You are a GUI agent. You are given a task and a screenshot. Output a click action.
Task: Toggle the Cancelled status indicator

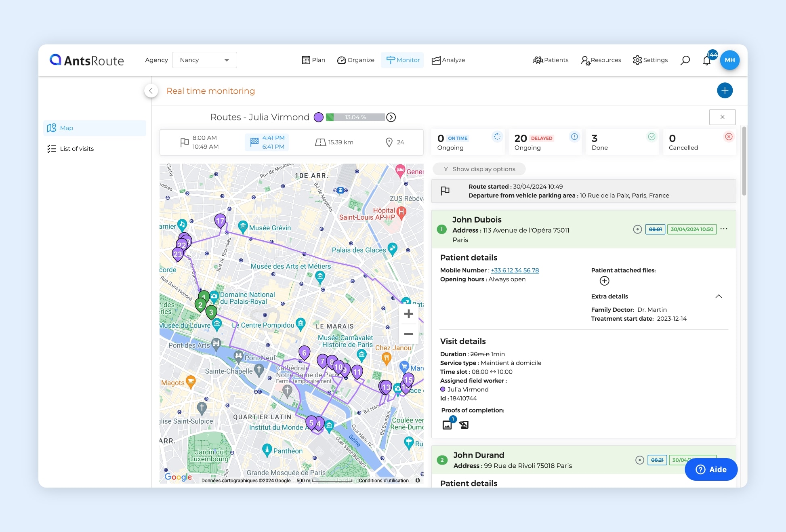pos(729,137)
